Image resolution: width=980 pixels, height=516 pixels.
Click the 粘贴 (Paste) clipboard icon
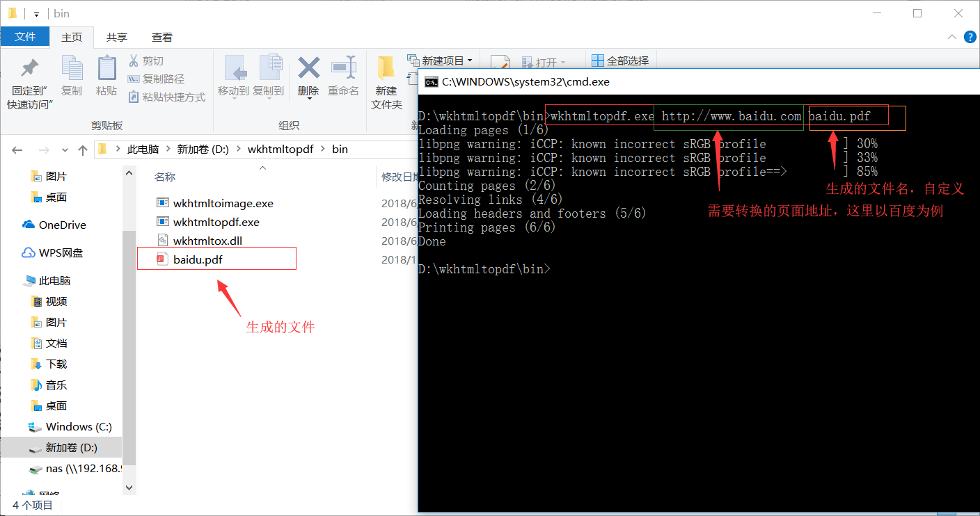pyautogui.click(x=106, y=68)
